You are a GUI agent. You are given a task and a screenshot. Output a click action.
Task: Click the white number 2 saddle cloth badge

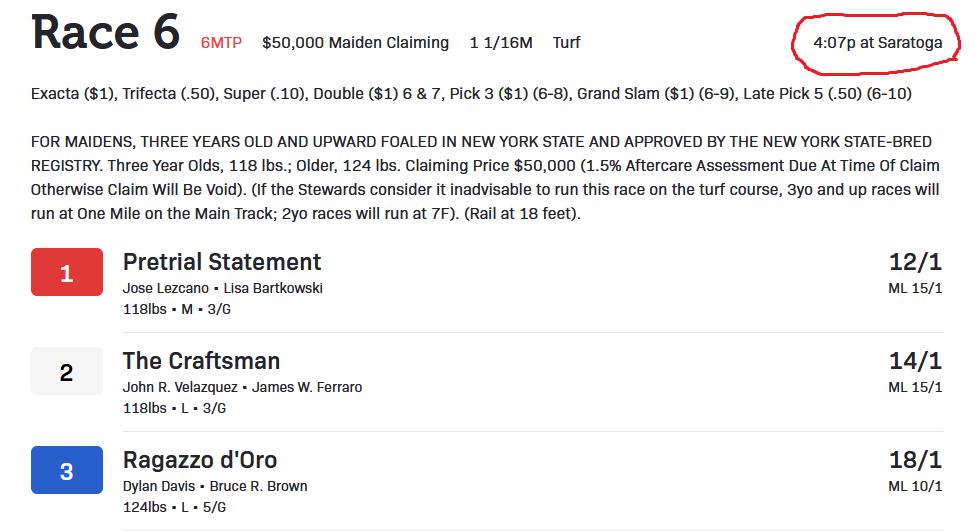[x=67, y=371]
